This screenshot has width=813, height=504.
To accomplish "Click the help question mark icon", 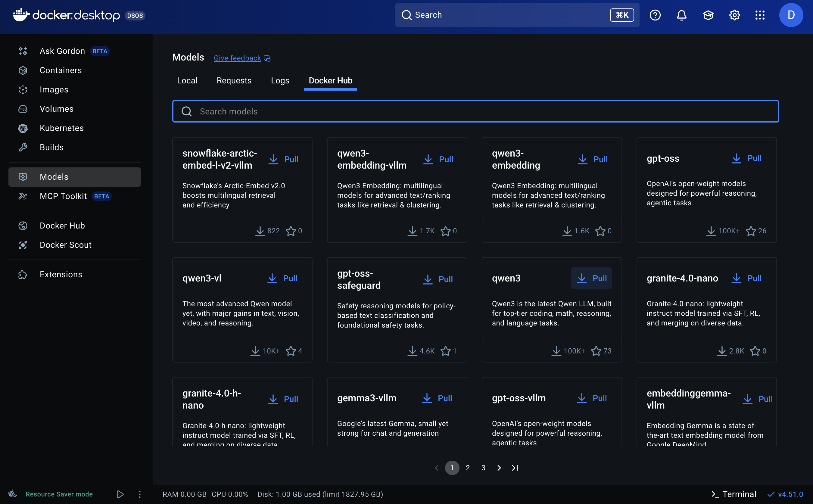I will click(x=655, y=15).
